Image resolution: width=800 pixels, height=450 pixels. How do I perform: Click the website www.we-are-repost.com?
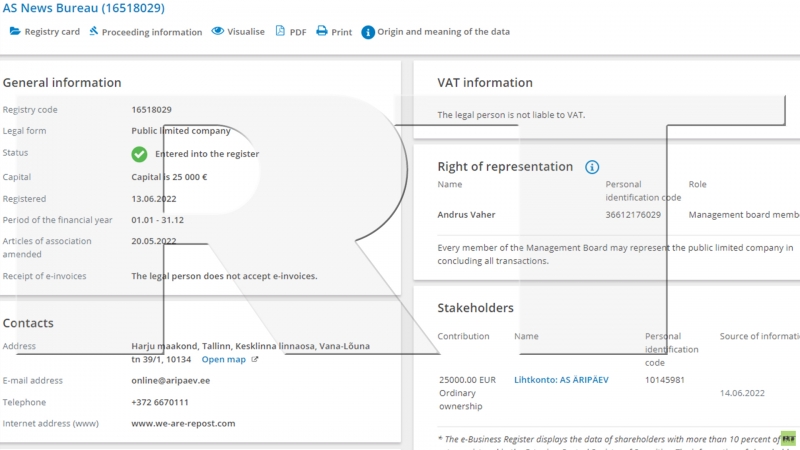(x=183, y=423)
